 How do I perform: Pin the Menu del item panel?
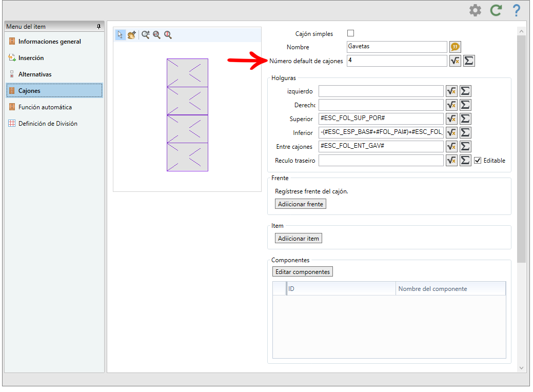click(98, 27)
